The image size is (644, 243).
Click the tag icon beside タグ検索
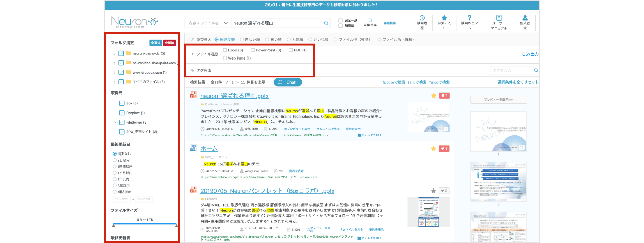point(193,70)
